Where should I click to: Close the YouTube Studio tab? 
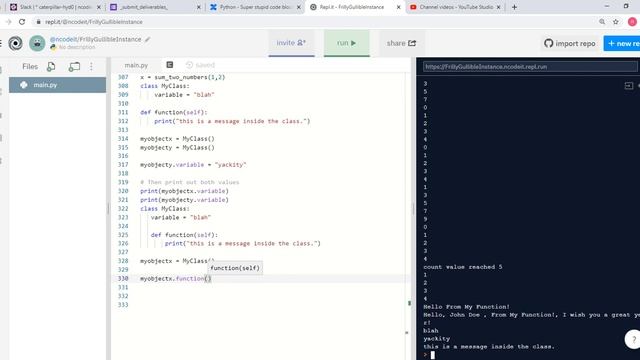pos(498,7)
